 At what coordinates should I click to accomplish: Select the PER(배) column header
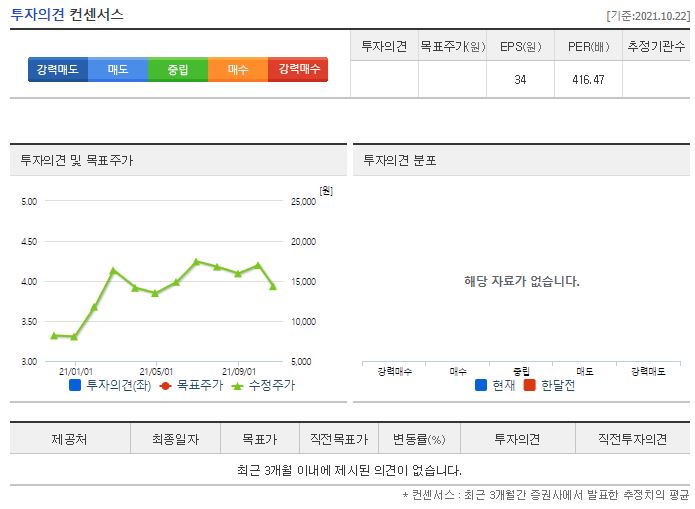pyautogui.click(x=589, y=46)
